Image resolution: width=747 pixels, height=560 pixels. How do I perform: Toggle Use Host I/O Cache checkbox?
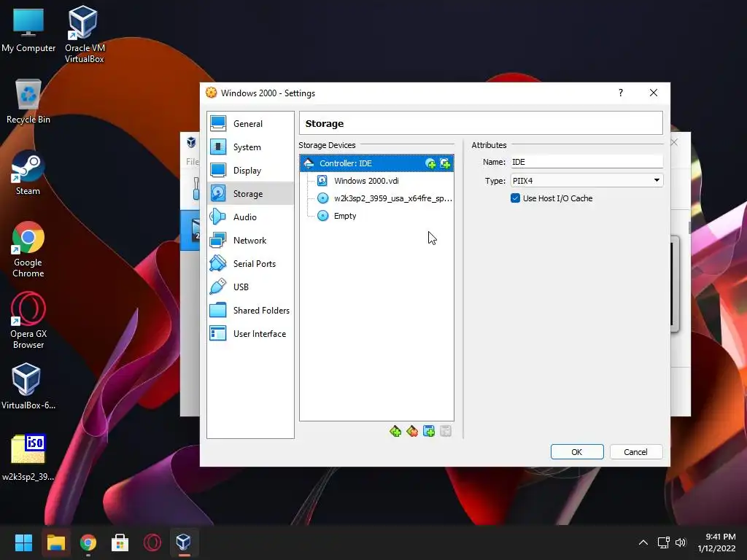point(515,198)
